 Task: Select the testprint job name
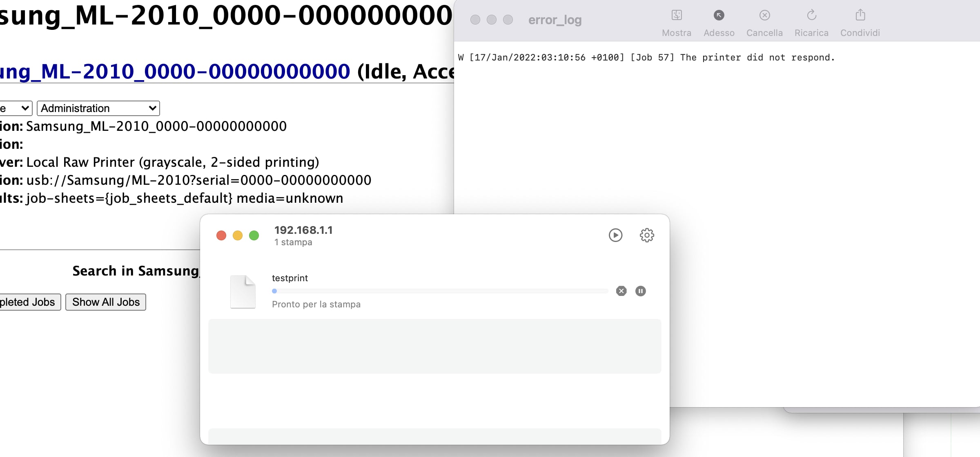[x=290, y=278]
